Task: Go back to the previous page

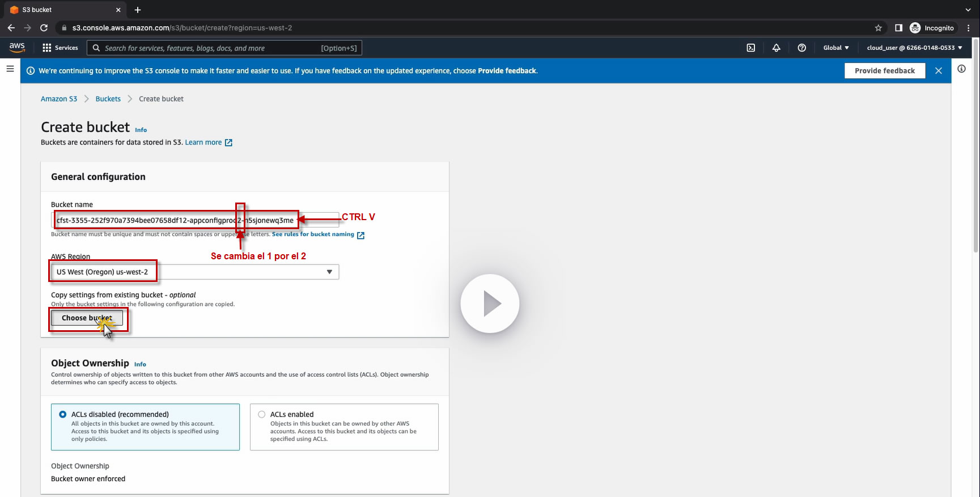Action: (11, 28)
